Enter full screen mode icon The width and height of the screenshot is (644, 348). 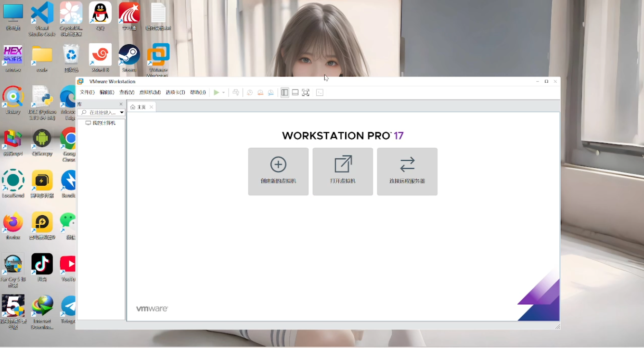click(306, 92)
